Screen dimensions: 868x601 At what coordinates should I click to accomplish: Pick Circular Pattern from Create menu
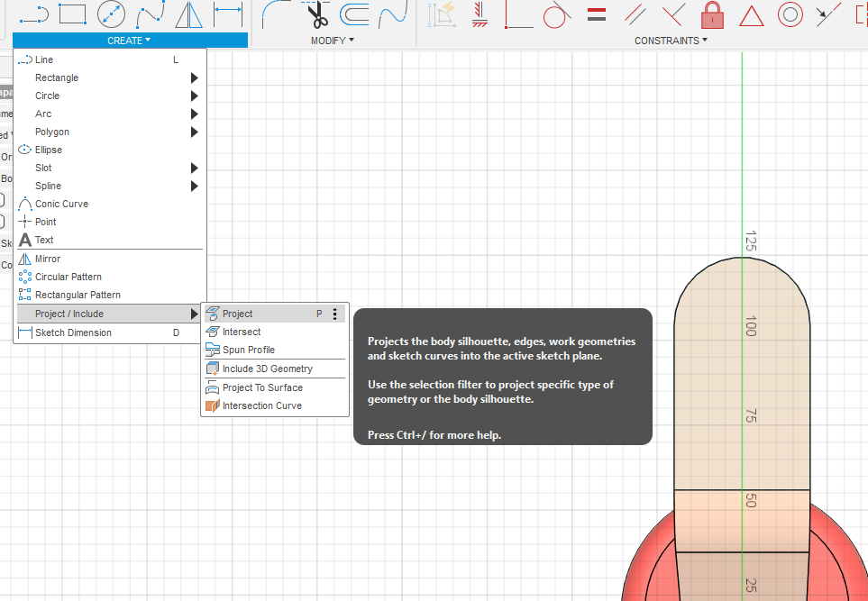click(69, 277)
